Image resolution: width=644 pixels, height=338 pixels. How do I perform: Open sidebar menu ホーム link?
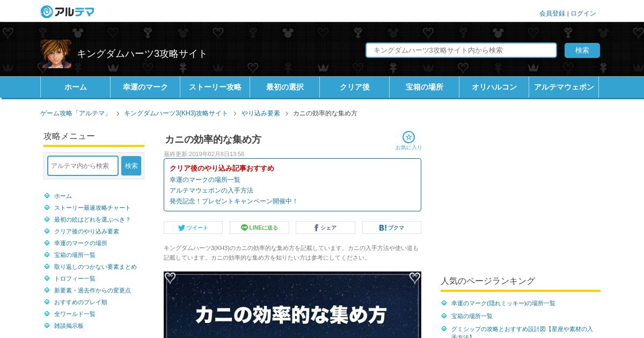(x=63, y=196)
